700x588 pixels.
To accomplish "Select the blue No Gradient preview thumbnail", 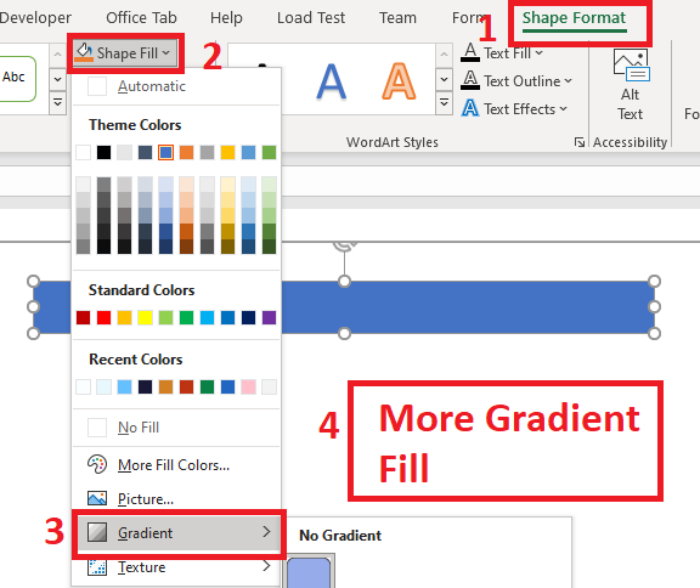I will (309, 571).
